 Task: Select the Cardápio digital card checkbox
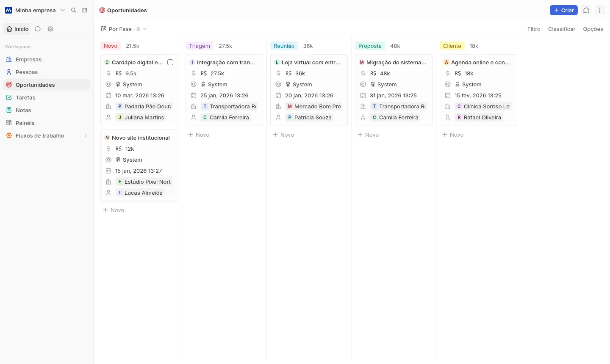(170, 62)
